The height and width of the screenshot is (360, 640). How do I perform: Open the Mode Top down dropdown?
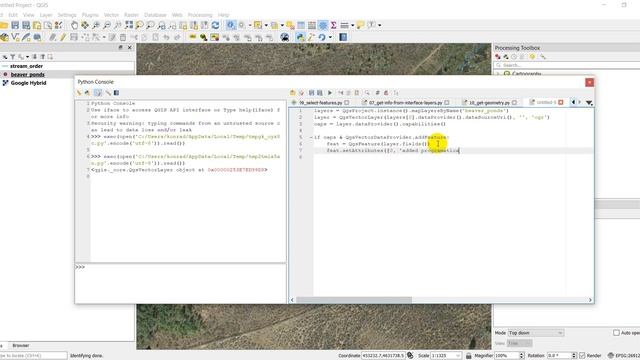pyautogui.click(x=536, y=333)
